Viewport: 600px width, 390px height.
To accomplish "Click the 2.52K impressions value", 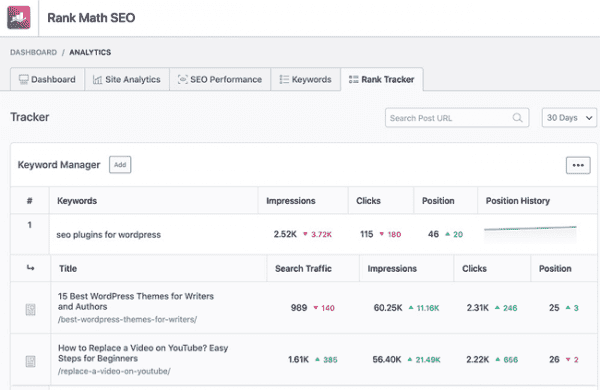I will point(285,234).
